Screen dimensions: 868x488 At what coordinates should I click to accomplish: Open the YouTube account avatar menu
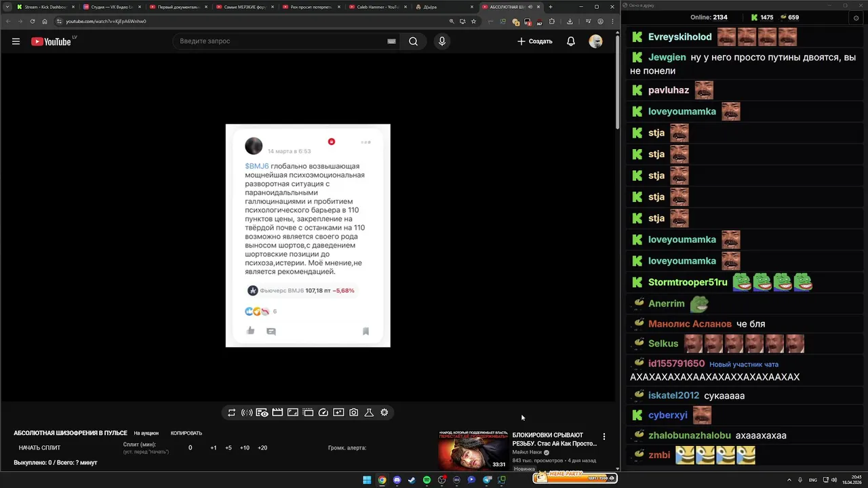[x=595, y=41]
